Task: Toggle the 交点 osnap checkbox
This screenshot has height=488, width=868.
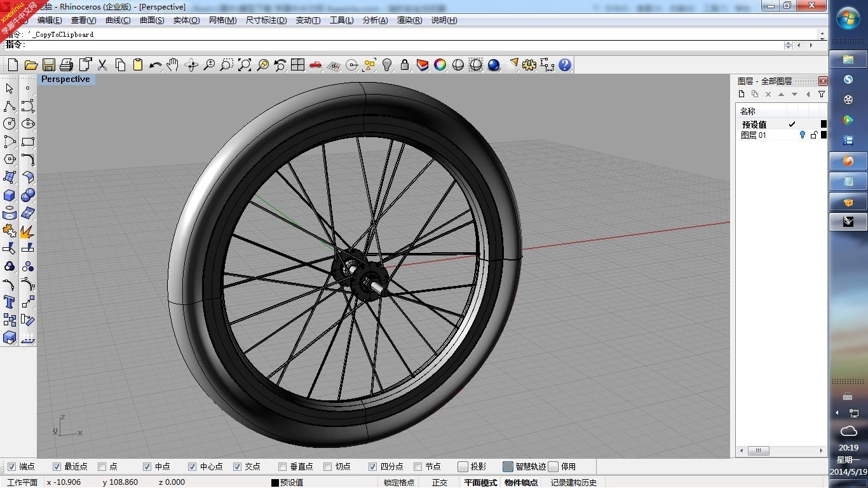Action: [x=237, y=466]
